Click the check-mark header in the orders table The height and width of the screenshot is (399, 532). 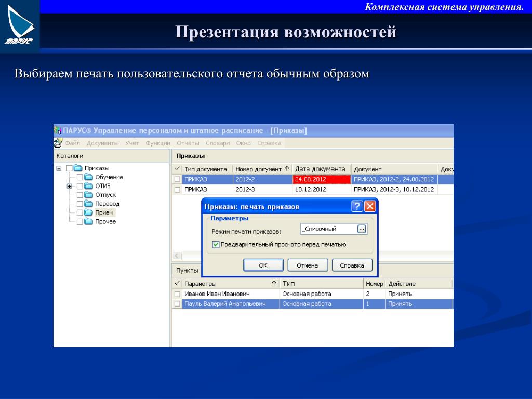click(x=177, y=169)
